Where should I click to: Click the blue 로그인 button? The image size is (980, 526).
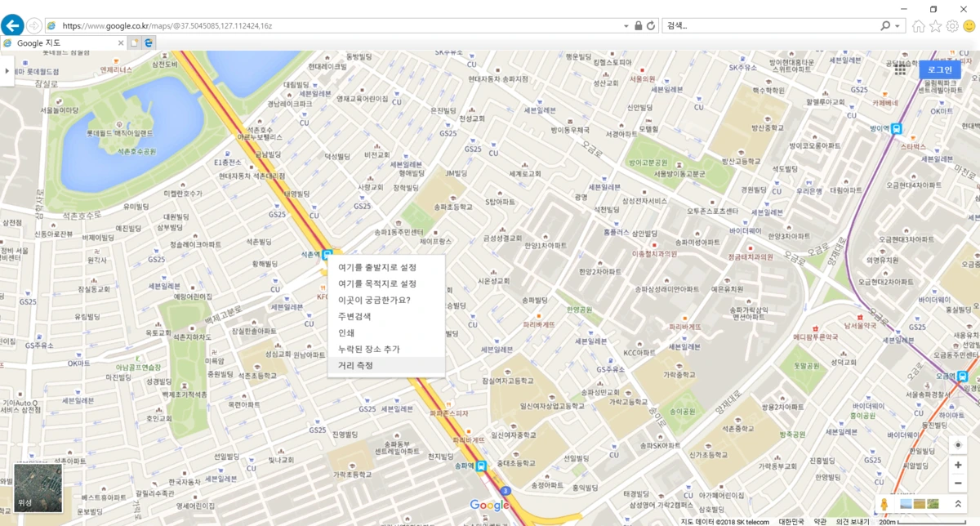tap(940, 70)
